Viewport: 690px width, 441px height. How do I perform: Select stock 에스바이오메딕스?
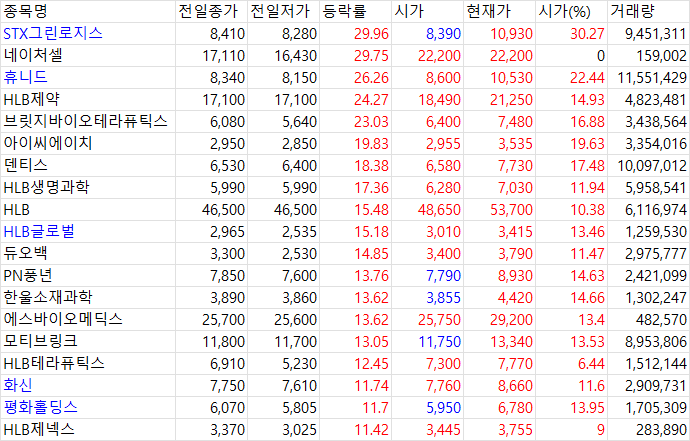click(x=62, y=320)
